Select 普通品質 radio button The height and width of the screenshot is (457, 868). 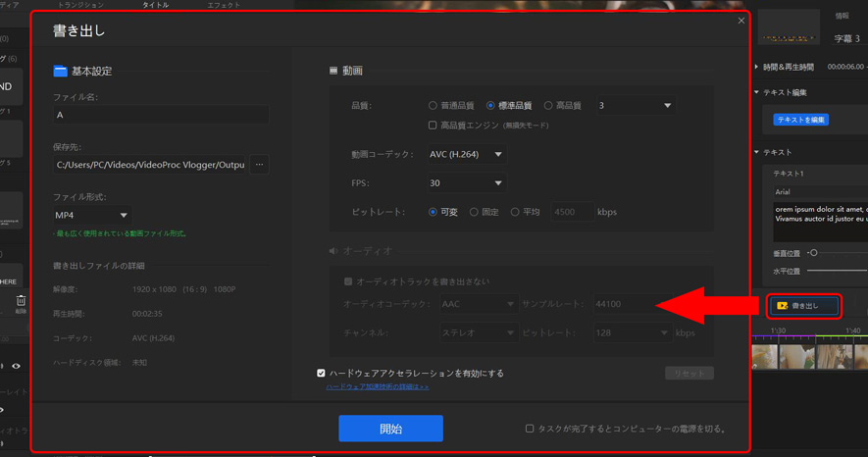point(433,105)
